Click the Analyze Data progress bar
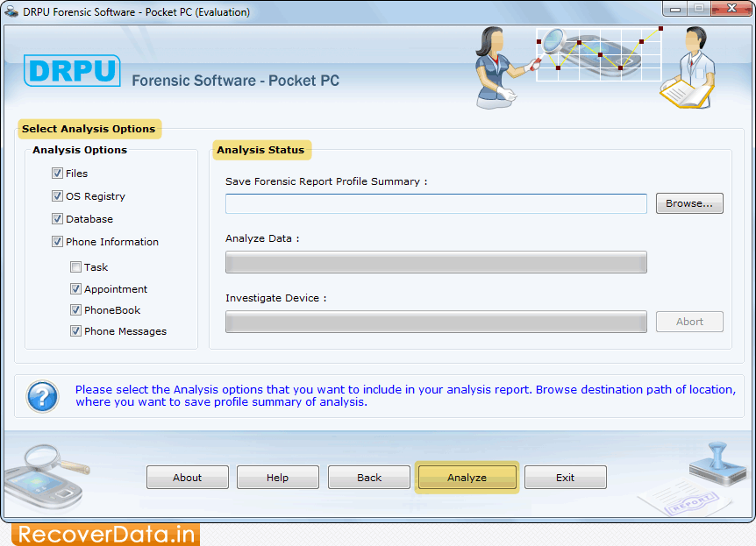The image size is (756, 546). (436, 262)
